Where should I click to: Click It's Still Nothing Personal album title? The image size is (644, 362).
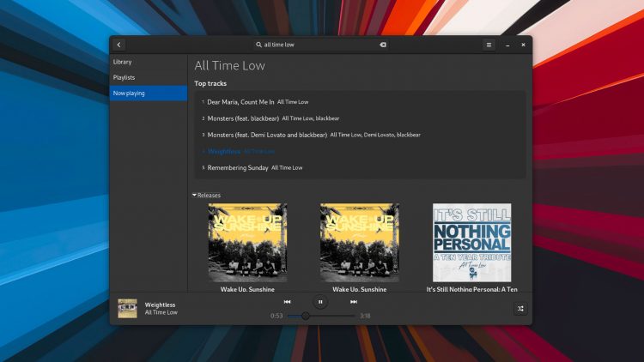pos(472,289)
